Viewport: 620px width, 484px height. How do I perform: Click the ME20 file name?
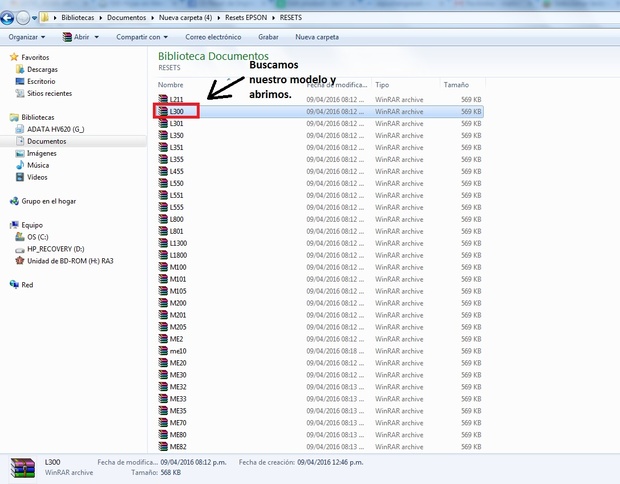tap(178, 363)
